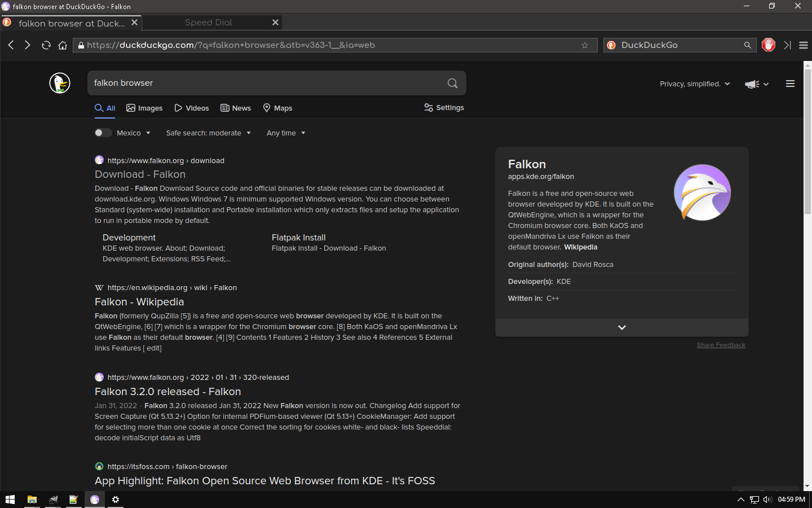812x508 pixels.
Task: Open search Settings
Action: 444,107
